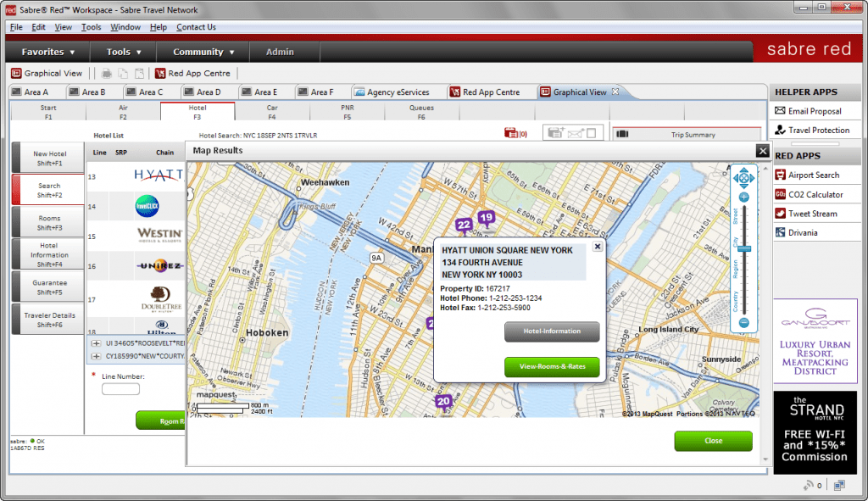Click map pin number 20
The height and width of the screenshot is (501, 868).
pyautogui.click(x=443, y=402)
